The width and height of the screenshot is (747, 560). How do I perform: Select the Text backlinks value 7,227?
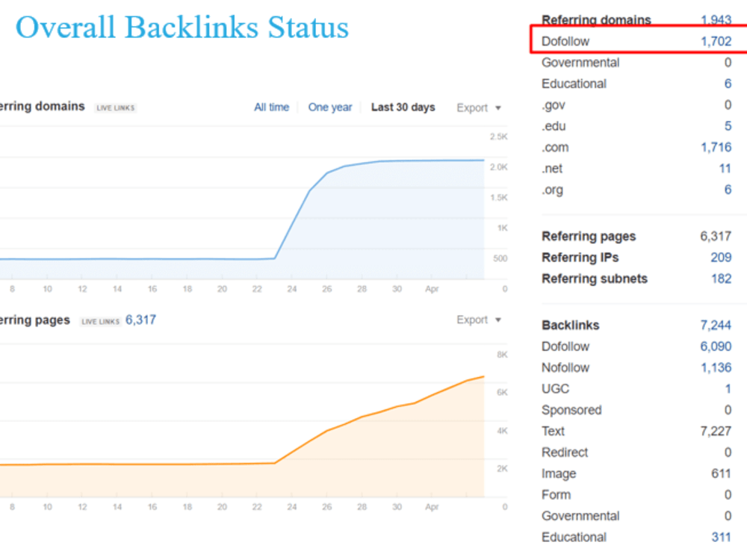716,431
